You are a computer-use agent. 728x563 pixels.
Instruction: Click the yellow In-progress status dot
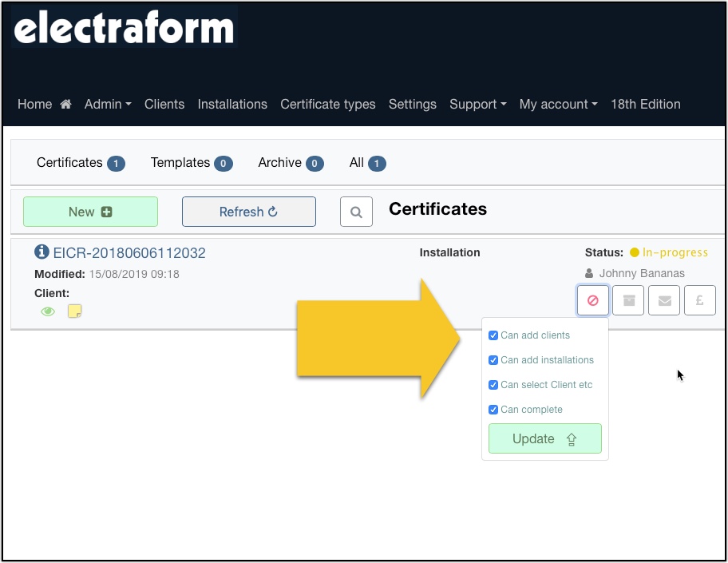click(x=635, y=252)
